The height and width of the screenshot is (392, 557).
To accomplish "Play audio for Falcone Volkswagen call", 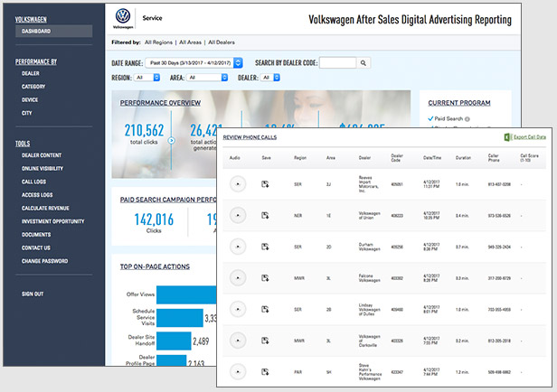I will tap(238, 278).
